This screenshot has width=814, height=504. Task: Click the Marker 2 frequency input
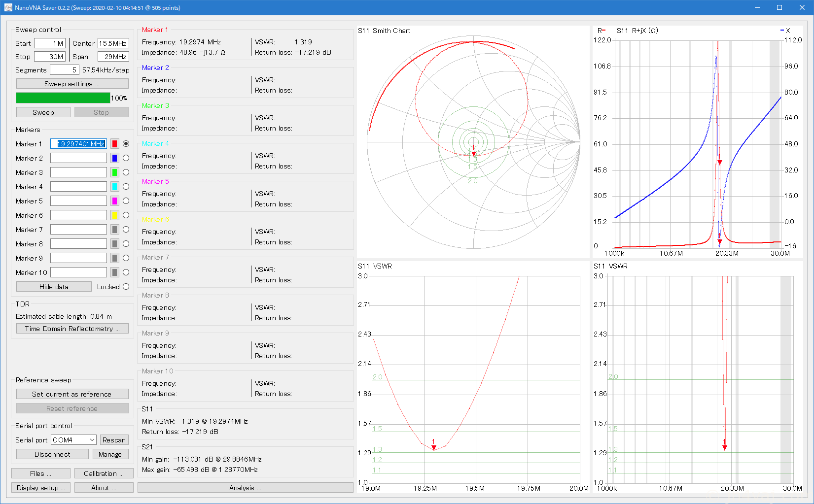click(78, 158)
